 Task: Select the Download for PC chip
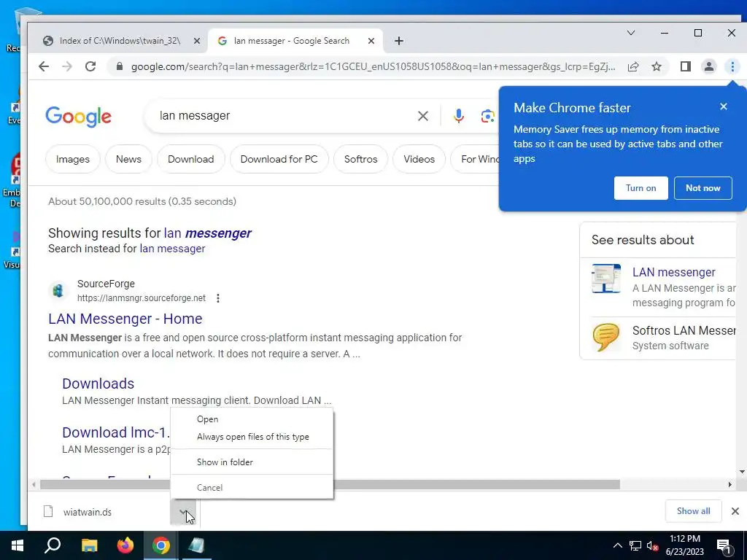point(279,159)
